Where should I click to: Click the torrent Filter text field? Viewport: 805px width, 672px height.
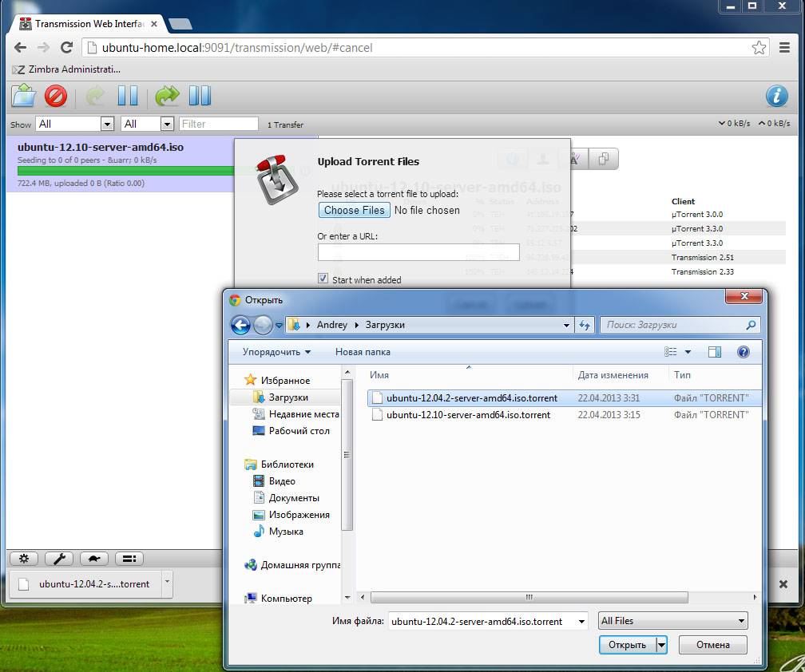click(218, 124)
